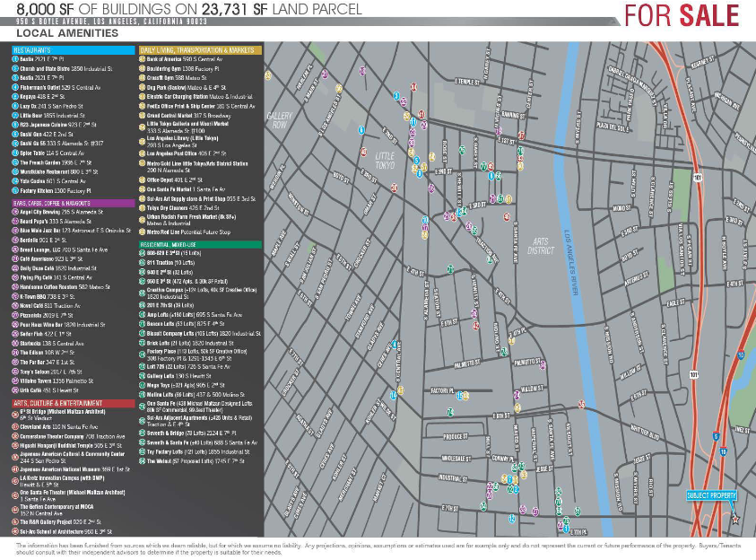Click the star marker at the subject property

coord(736,519)
